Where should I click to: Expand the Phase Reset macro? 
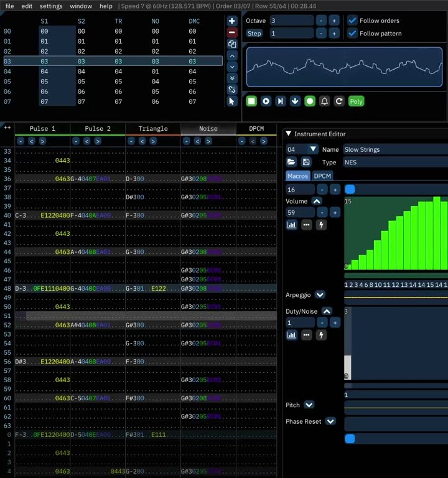tap(330, 421)
